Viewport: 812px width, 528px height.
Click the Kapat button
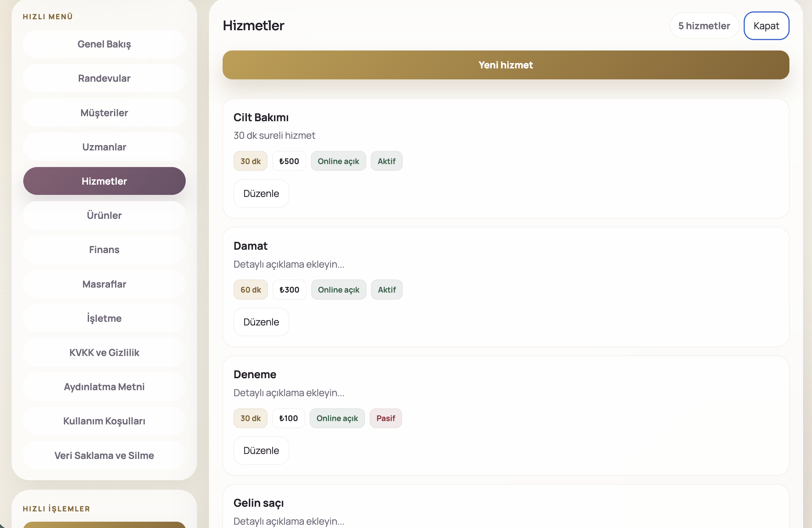(766, 26)
